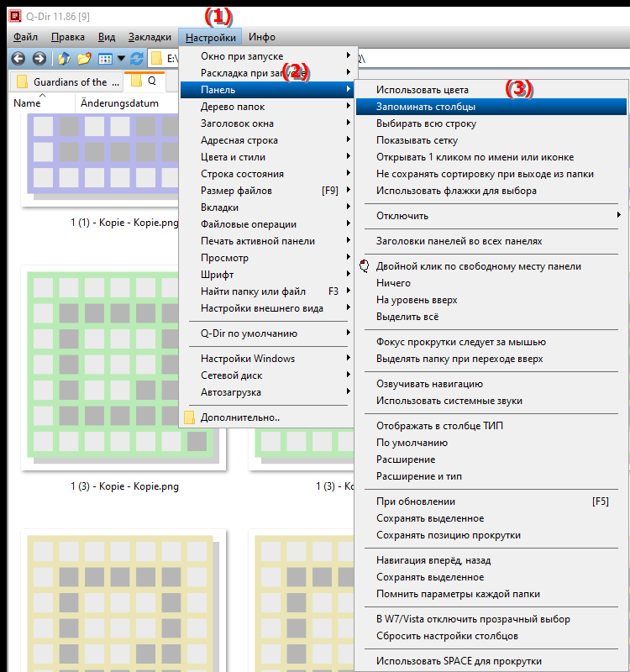630x672 pixels.
Task: Click the Настройки menu
Action: (211, 37)
